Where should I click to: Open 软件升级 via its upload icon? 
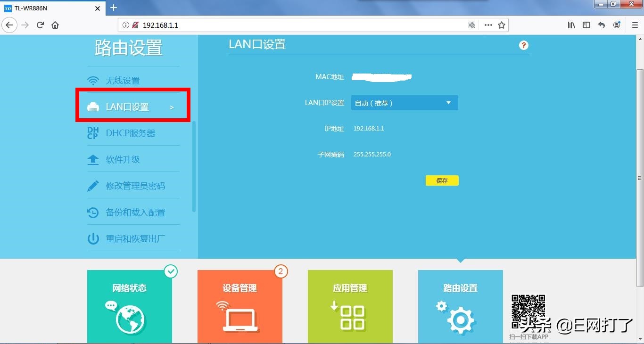pyautogui.click(x=93, y=160)
